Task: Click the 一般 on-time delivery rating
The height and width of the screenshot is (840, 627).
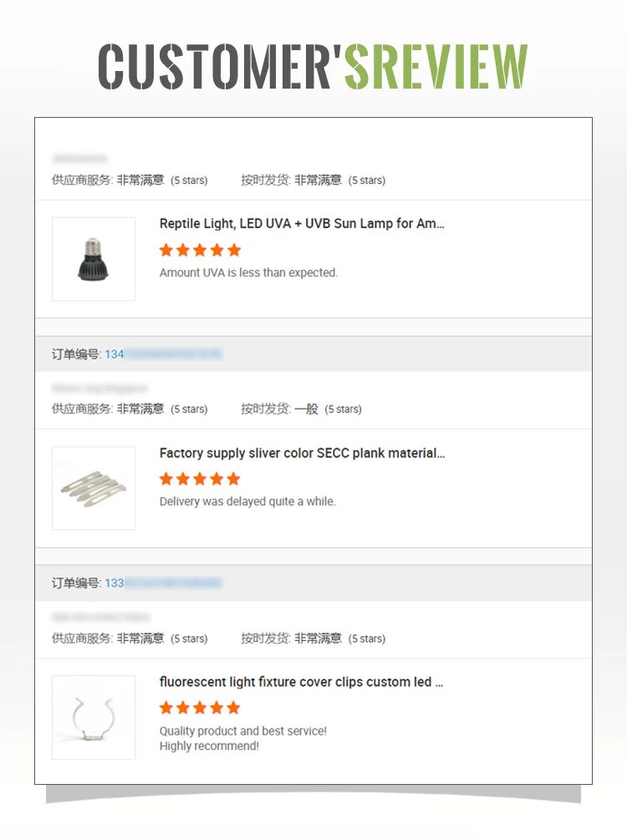Action: point(307,410)
